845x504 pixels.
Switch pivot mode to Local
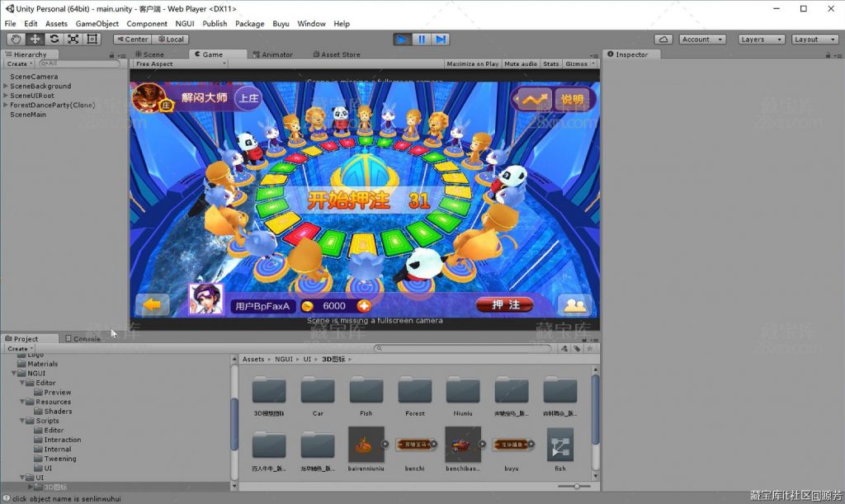[x=171, y=39]
